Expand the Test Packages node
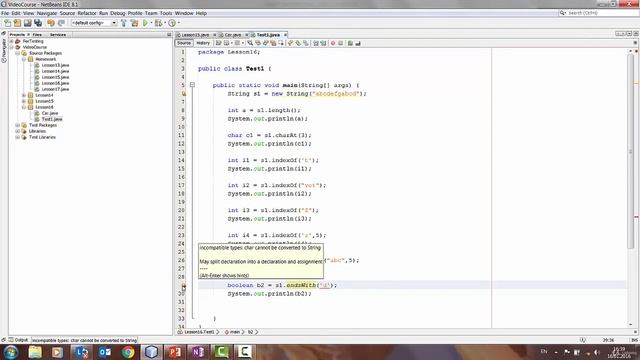 18,125
